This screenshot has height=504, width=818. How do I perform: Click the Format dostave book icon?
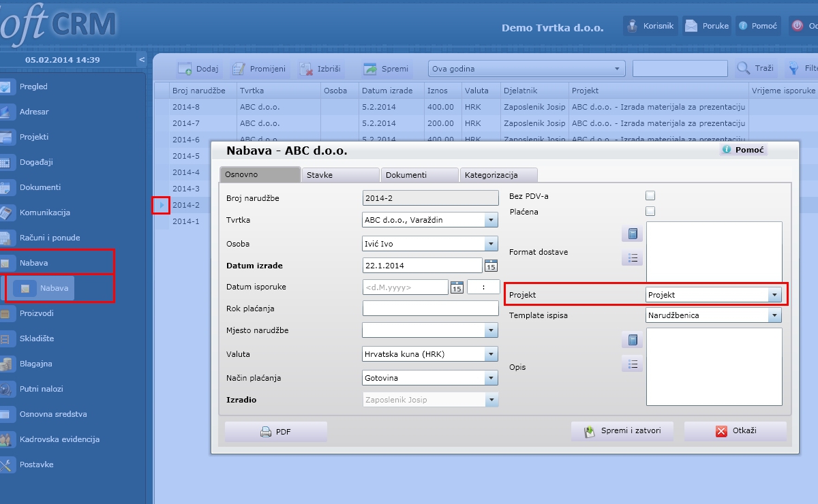tap(632, 234)
